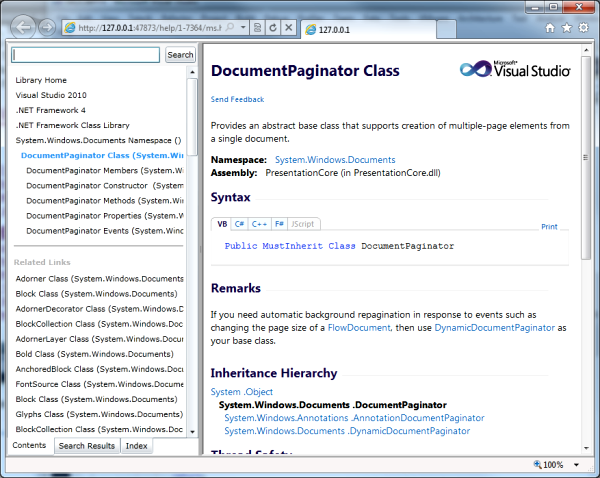Select the F# syntax tab

(279, 224)
